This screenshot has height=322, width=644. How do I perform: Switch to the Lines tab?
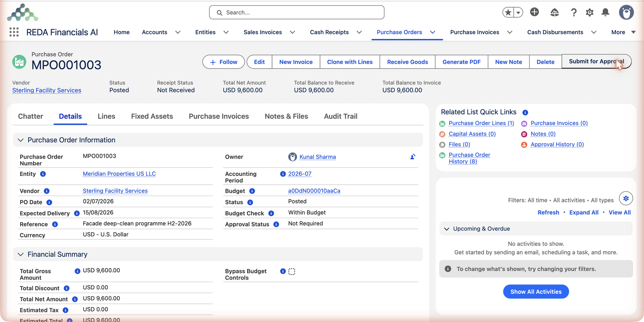tap(107, 116)
